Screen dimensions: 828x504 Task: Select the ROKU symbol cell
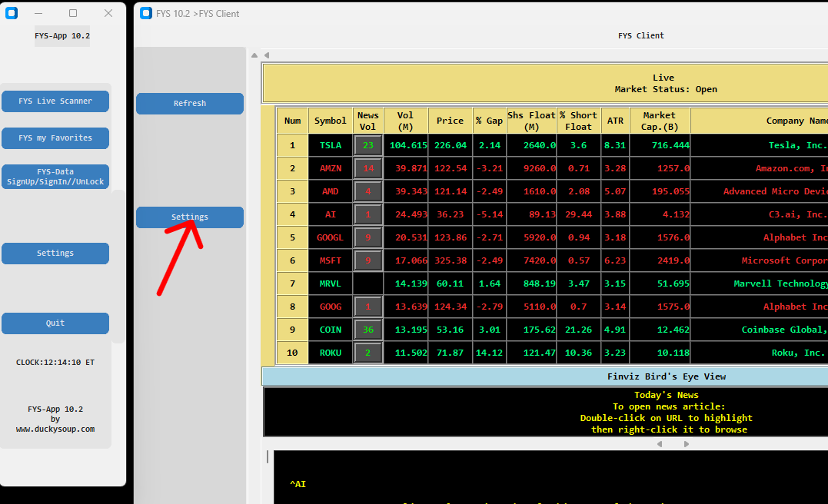pos(331,353)
